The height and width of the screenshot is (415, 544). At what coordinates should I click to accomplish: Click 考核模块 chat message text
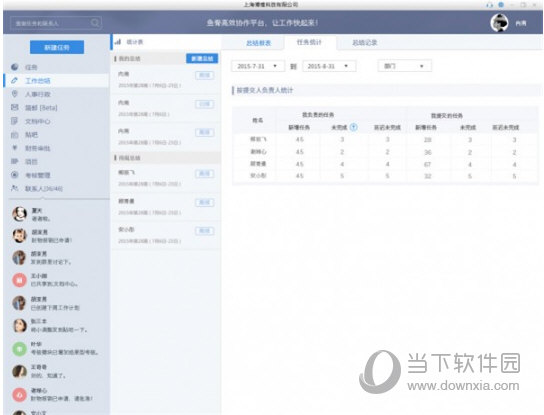click(x=65, y=352)
